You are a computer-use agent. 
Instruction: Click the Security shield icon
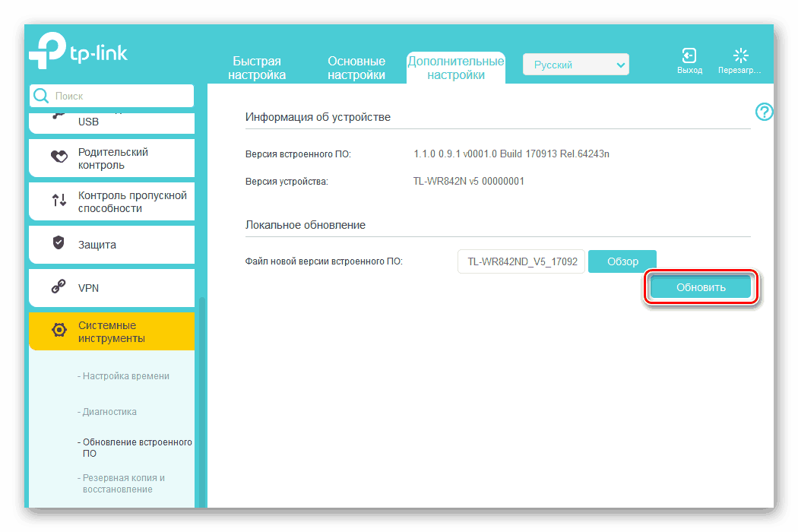pyautogui.click(x=59, y=242)
